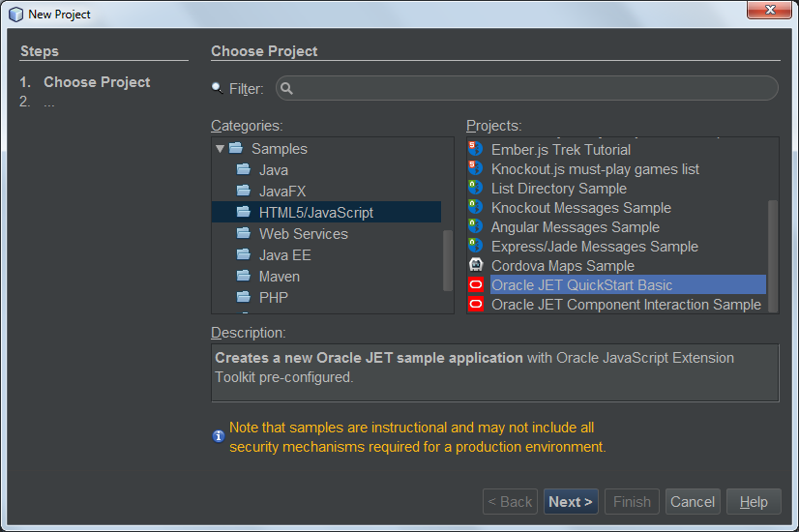Click the Knockout.js must-play games list icon
799x532 pixels.
click(x=475, y=169)
